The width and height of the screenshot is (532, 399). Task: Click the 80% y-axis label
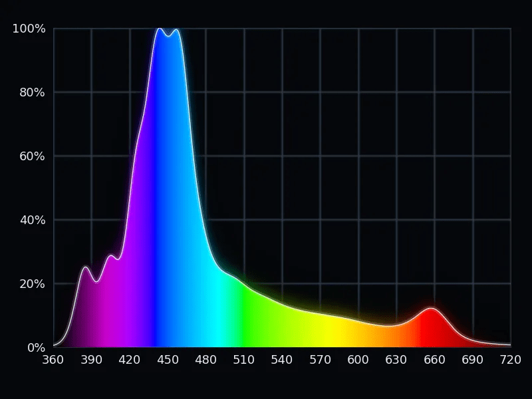click(32, 92)
